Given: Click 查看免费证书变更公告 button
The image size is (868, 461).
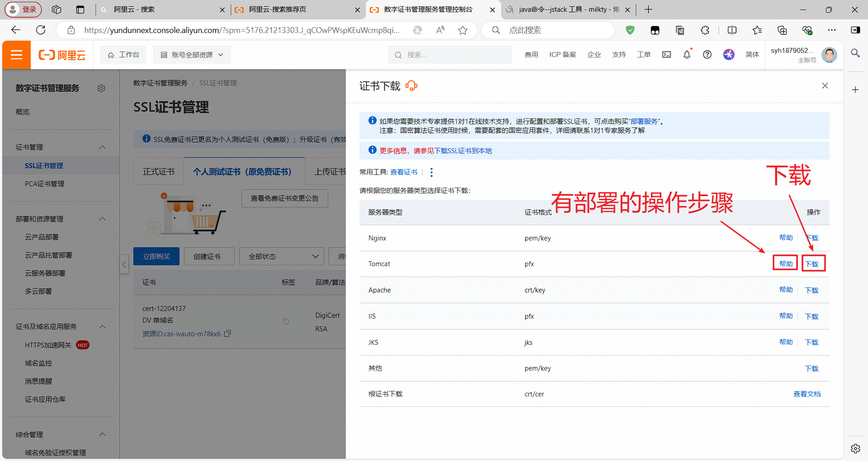Looking at the screenshot, I should (285, 198).
